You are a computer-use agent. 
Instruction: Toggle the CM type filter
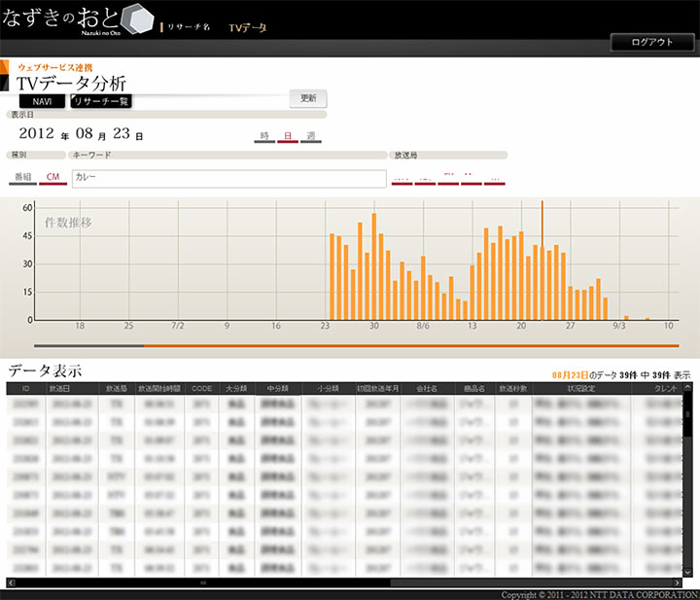53,177
